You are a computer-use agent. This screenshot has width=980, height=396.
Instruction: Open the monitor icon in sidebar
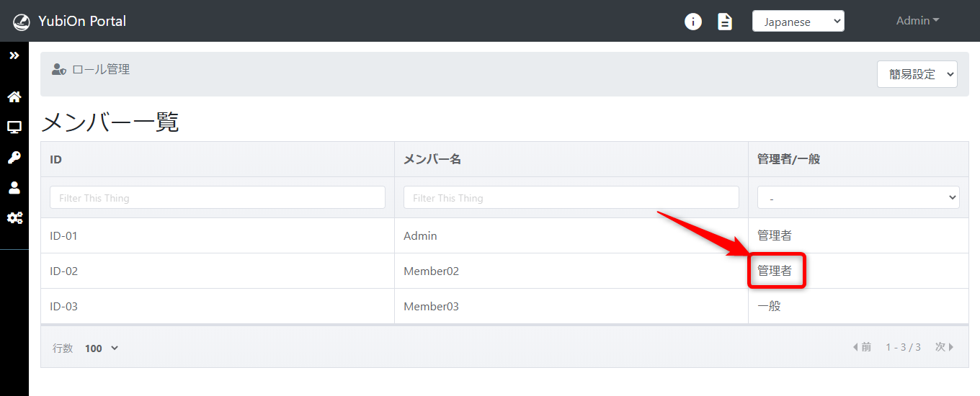pos(14,127)
